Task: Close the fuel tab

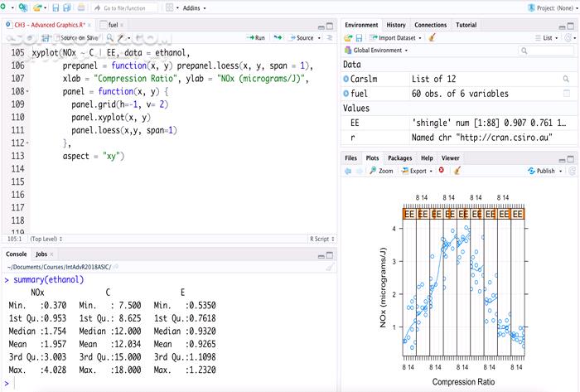Action: tap(122, 25)
